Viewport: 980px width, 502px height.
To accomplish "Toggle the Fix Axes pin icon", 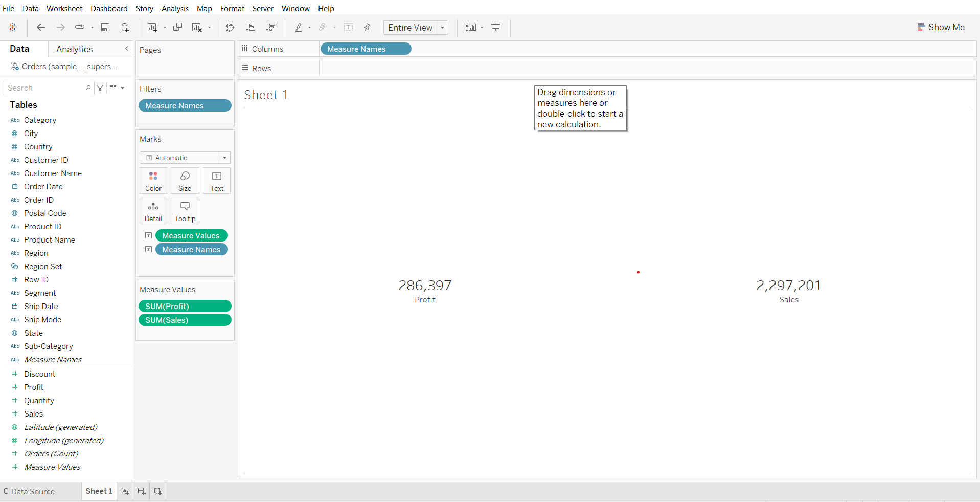I will (x=367, y=28).
